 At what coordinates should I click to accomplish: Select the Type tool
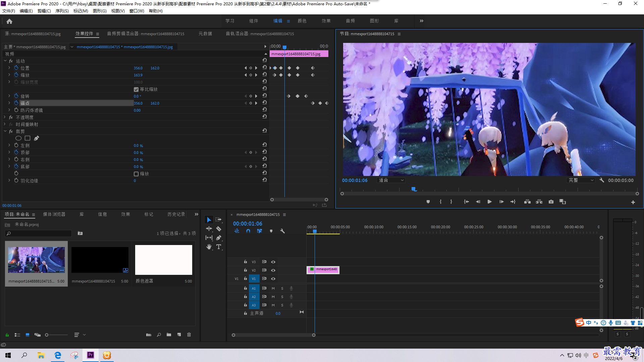(x=219, y=247)
